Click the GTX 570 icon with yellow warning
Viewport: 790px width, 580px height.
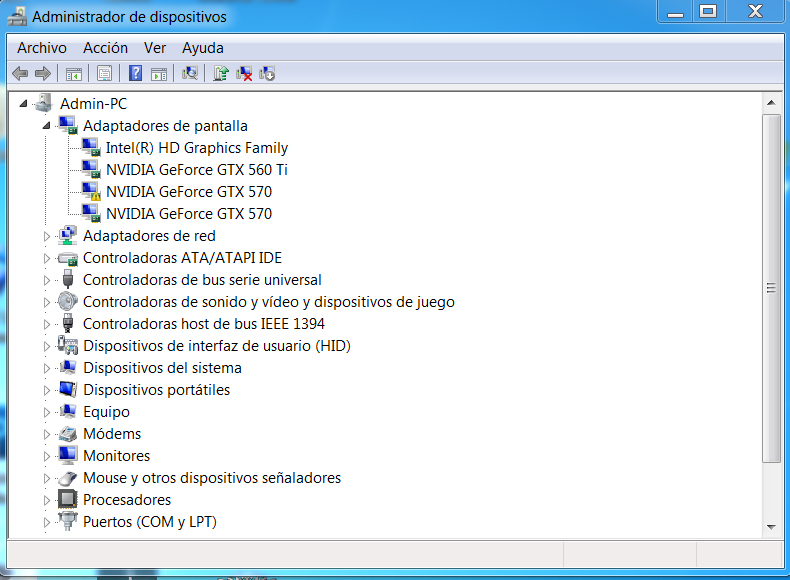point(91,191)
